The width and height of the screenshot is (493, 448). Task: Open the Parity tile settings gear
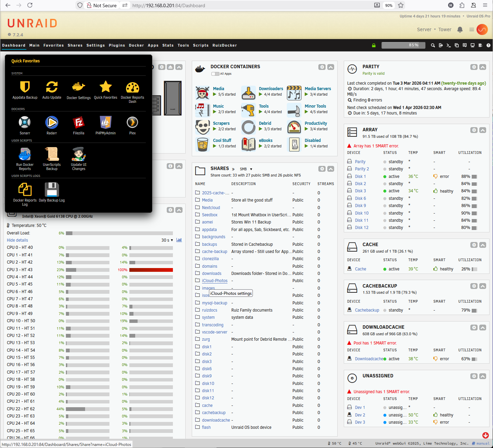pyautogui.click(x=474, y=67)
